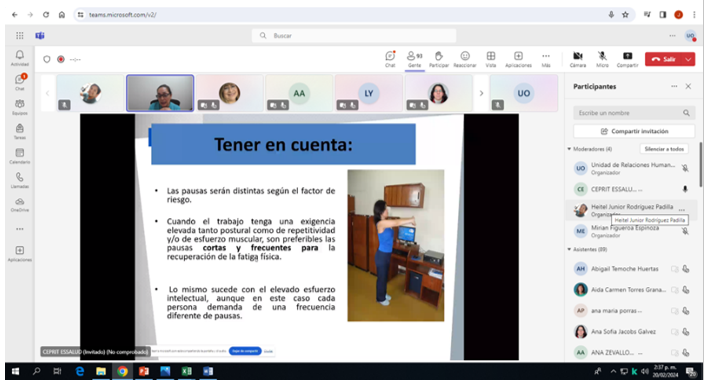Click the Buscar search box
Screen dimensions: 704x380
coord(354,35)
